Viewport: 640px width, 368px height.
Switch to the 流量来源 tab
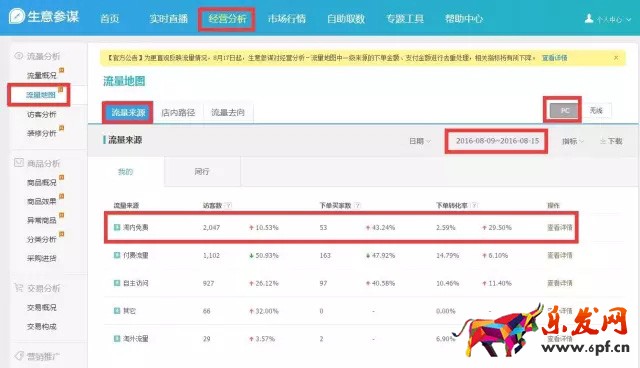pos(129,113)
